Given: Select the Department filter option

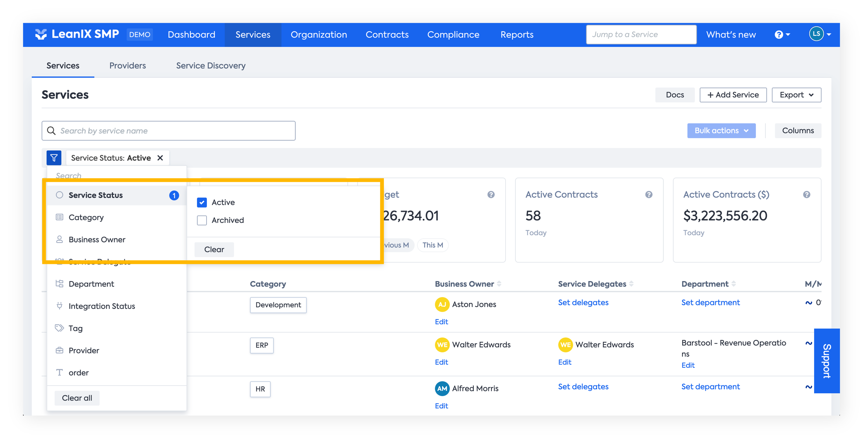Looking at the screenshot, I should [117, 284].
